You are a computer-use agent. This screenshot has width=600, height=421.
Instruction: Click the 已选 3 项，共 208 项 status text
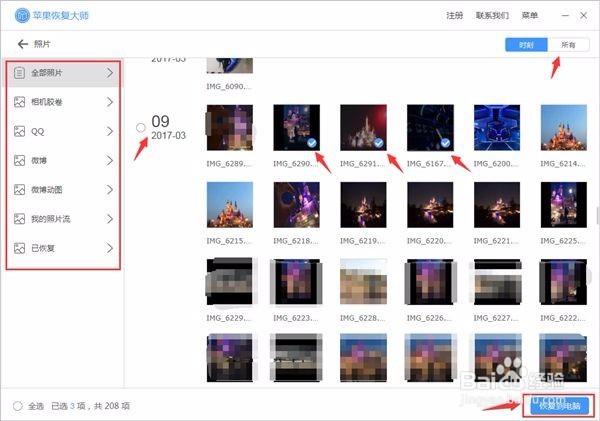(x=90, y=406)
